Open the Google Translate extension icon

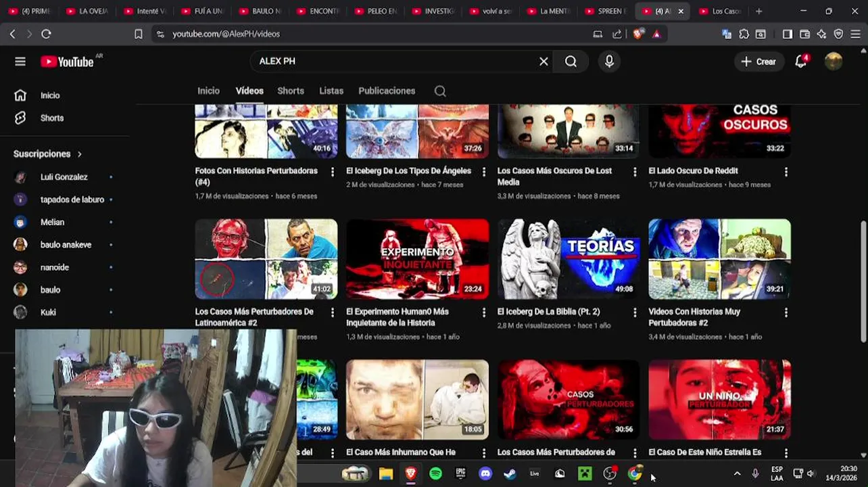[x=727, y=34]
